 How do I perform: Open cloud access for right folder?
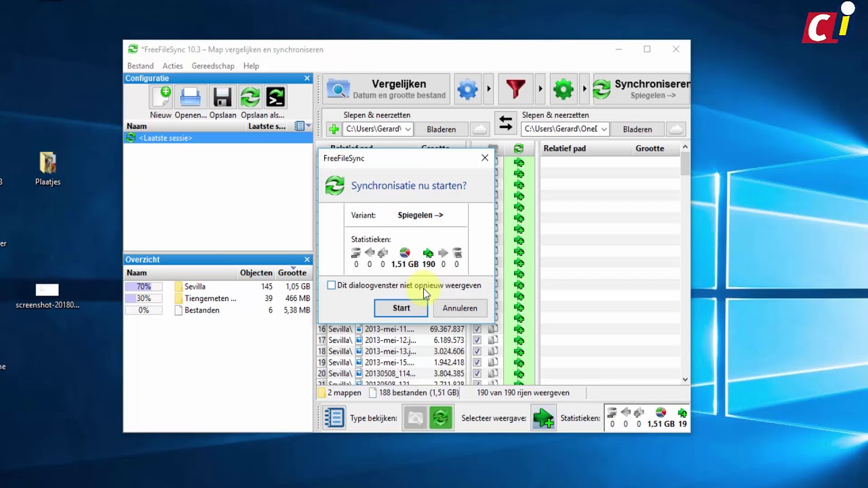(x=676, y=129)
